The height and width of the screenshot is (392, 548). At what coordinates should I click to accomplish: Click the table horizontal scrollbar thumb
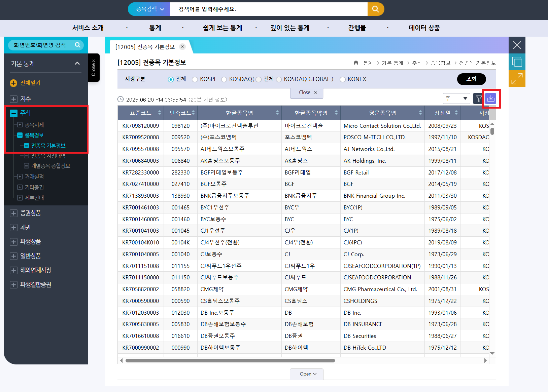(x=230, y=360)
